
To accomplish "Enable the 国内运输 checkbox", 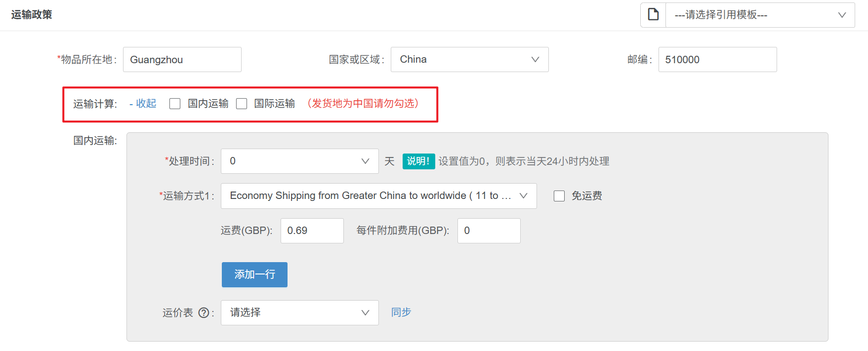I will (x=175, y=104).
